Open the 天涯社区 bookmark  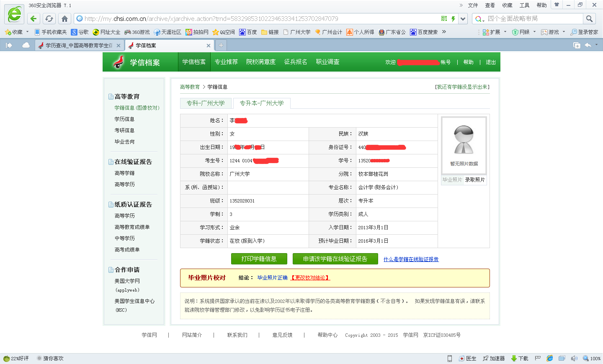[x=167, y=32]
